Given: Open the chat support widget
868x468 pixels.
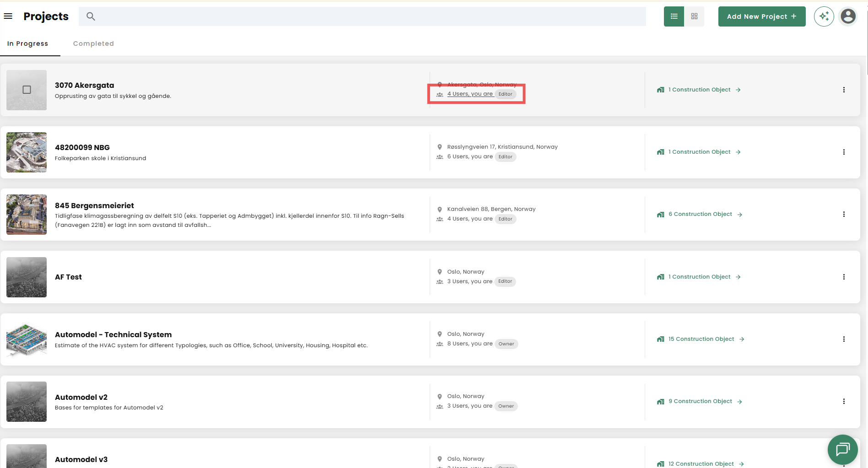Looking at the screenshot, I should [x=842, y=449].
